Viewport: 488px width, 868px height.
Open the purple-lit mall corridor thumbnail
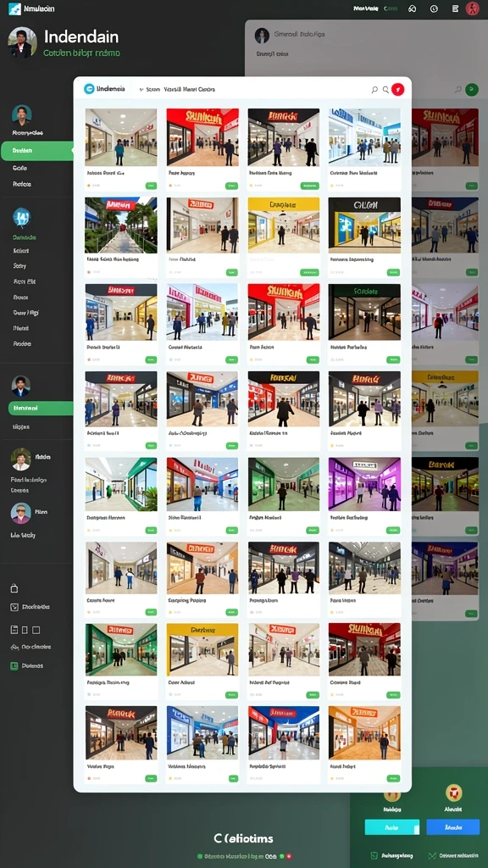364,484
